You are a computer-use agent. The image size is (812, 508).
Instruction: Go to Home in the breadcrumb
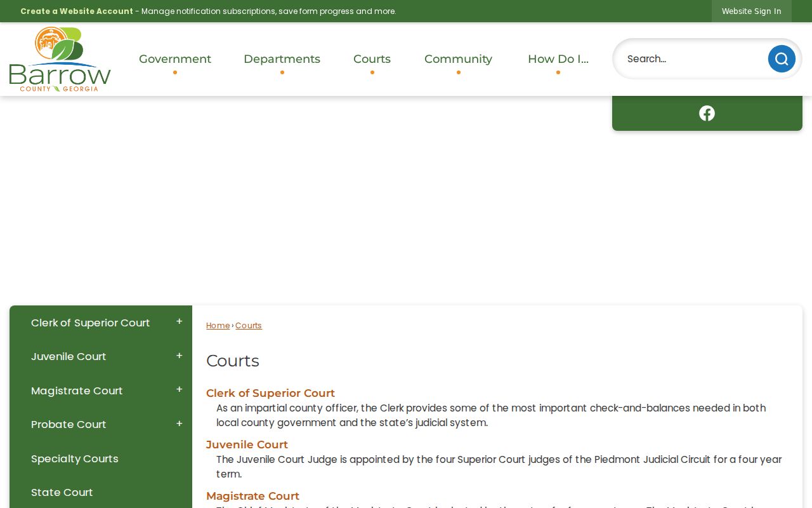(218, 325)
